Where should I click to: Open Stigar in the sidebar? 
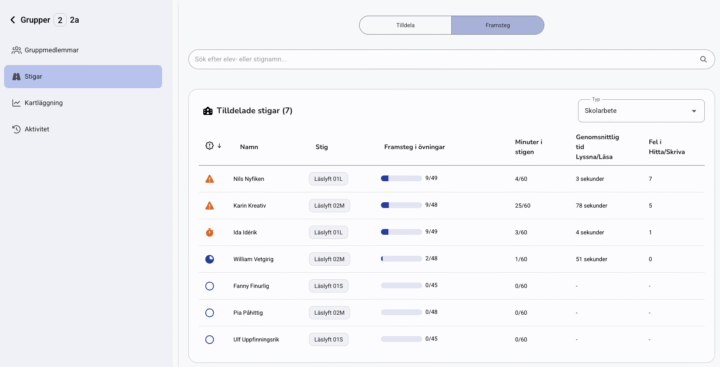coord(83,77)
